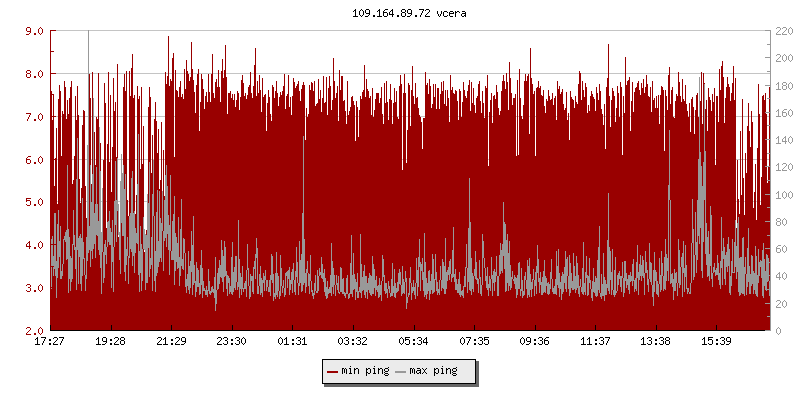The image size is (800, 400).
Task: Select the 19:28 time axis label
Action: click(110, 342)
